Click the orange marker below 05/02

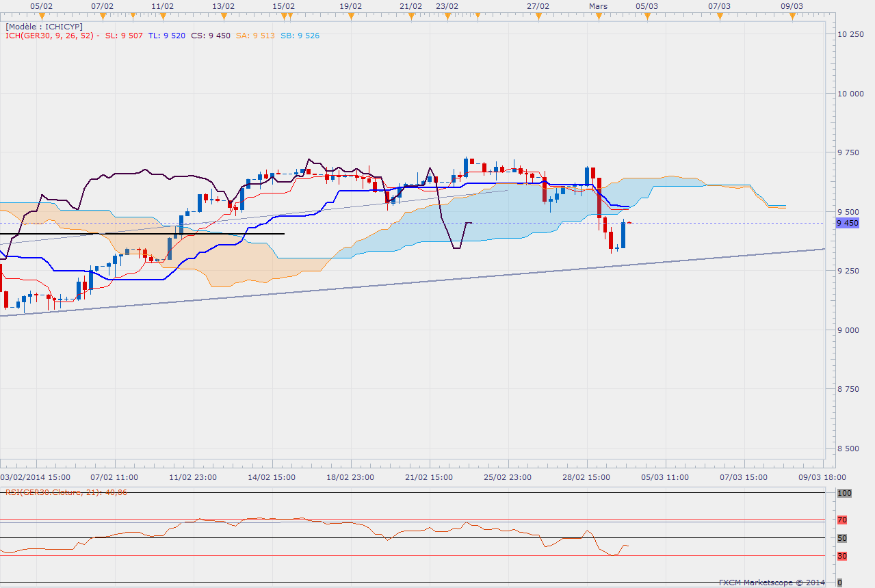coord(42,16)
